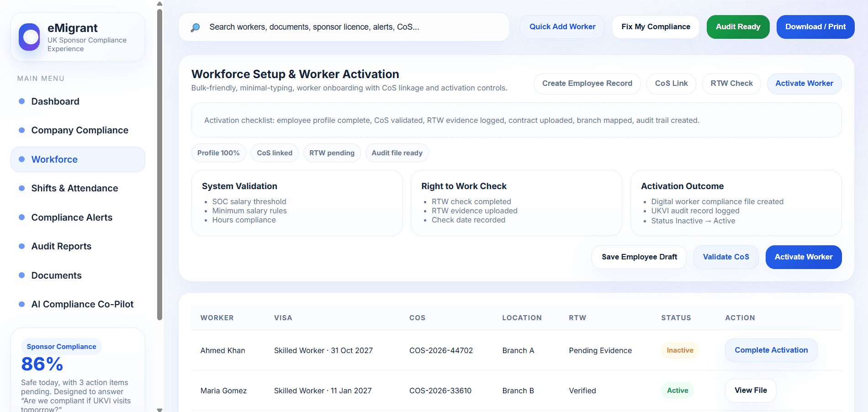Viewport: 868px width, 412px height.
Task: Select the Activate Worker tab pill
Action: coord(804,84)
